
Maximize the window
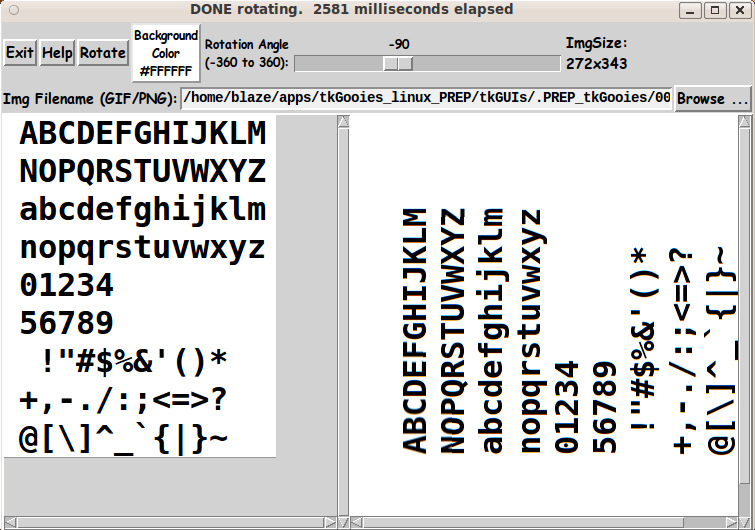[x=714, y=10]
